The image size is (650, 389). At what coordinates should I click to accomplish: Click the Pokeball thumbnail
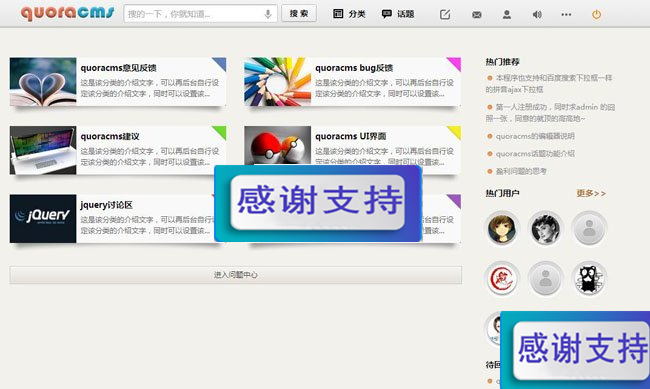click(278, 146)
